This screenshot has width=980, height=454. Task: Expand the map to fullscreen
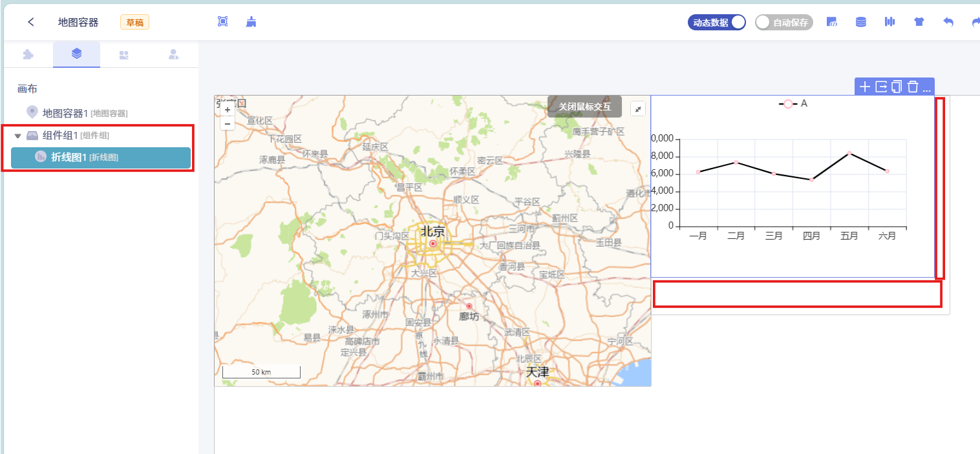pos(638,109)
